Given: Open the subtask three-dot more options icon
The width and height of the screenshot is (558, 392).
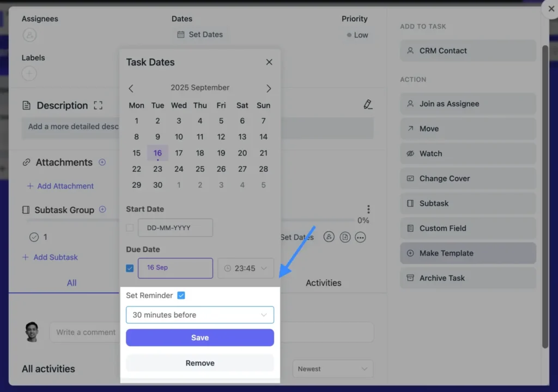Looking at the screenshot, I should pyautogui.click(x=360, y=237).
